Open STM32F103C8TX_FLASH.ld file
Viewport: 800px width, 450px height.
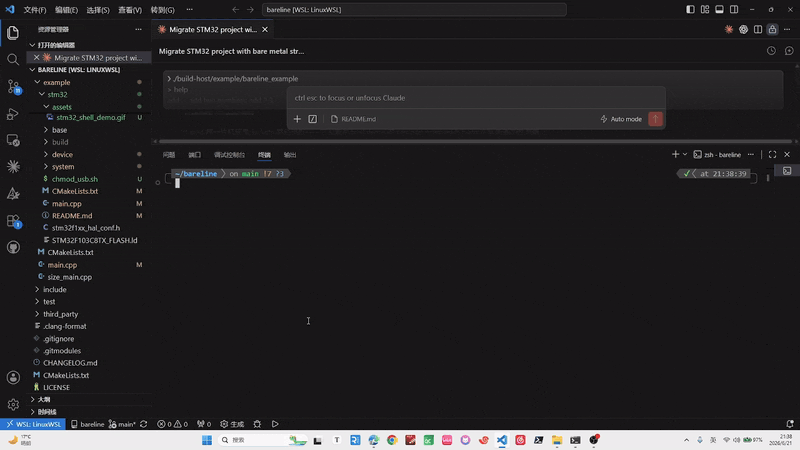point(94,240)
